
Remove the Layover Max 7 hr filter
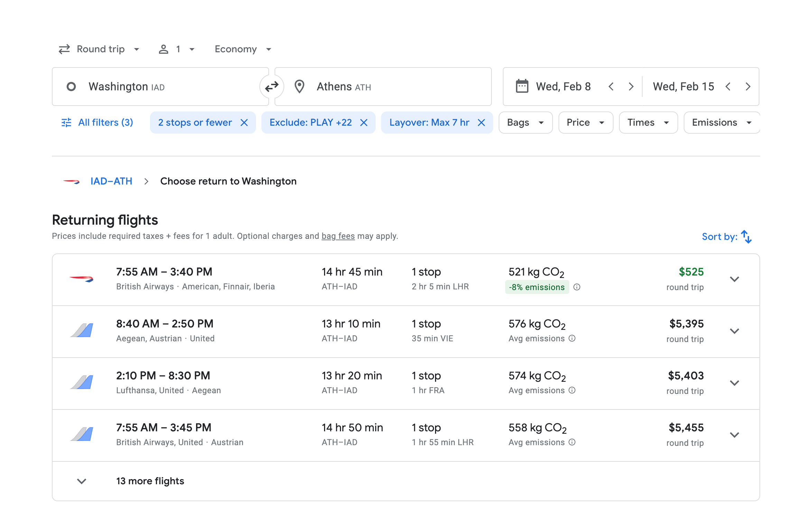(x=481, y=123)
